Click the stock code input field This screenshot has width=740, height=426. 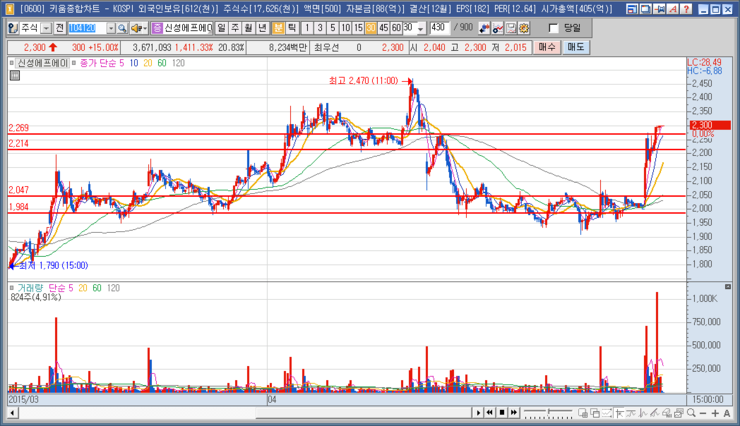tap(87, 28)
